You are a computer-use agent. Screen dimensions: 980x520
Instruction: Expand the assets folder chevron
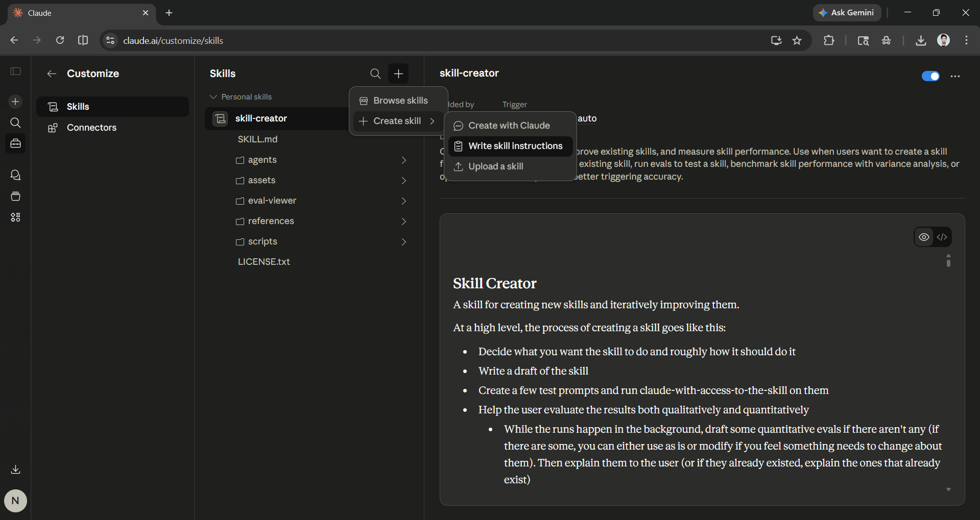click(x=403, y=181)
